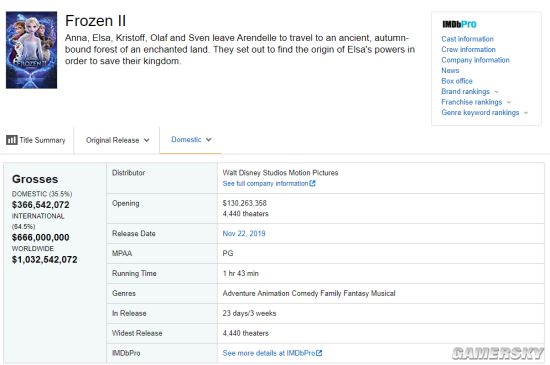The width and height of the screenshot is (550, 365).
Task: Open the Frozen II poster thumbnail
Action: [32, 50]
